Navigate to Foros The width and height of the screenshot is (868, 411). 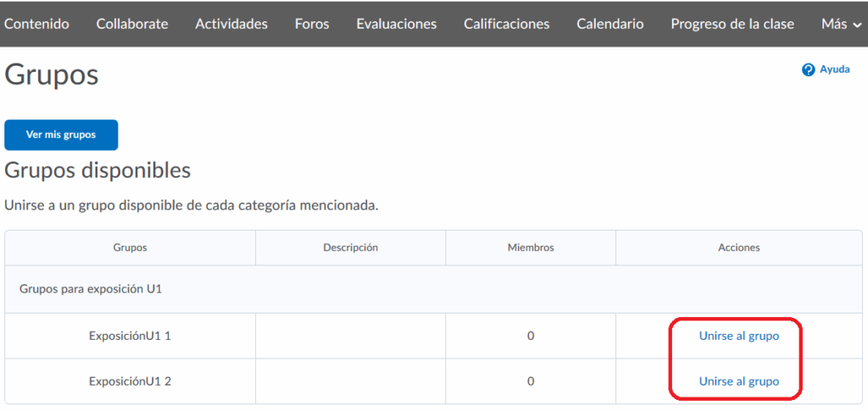[312, 24]
